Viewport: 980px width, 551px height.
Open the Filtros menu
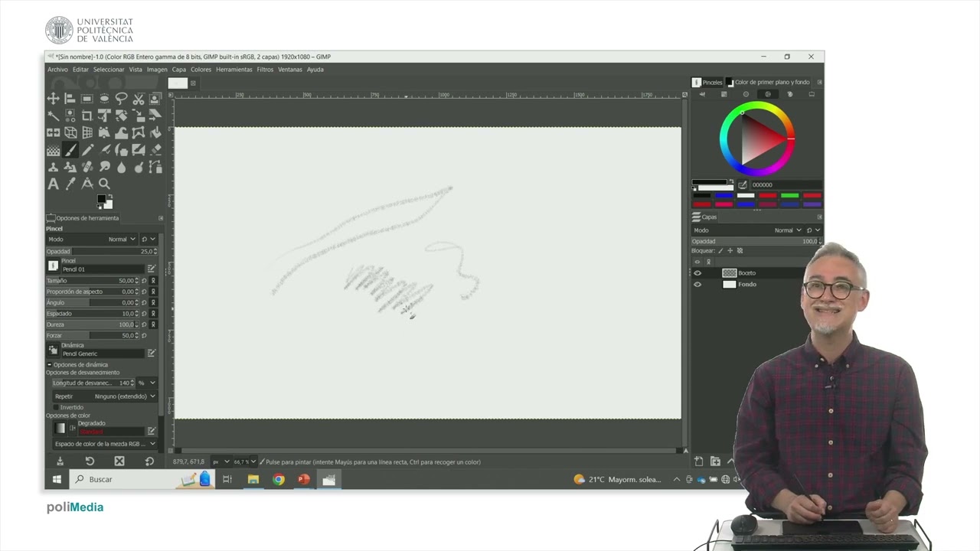pyautogui.click(x=265, y=70)
